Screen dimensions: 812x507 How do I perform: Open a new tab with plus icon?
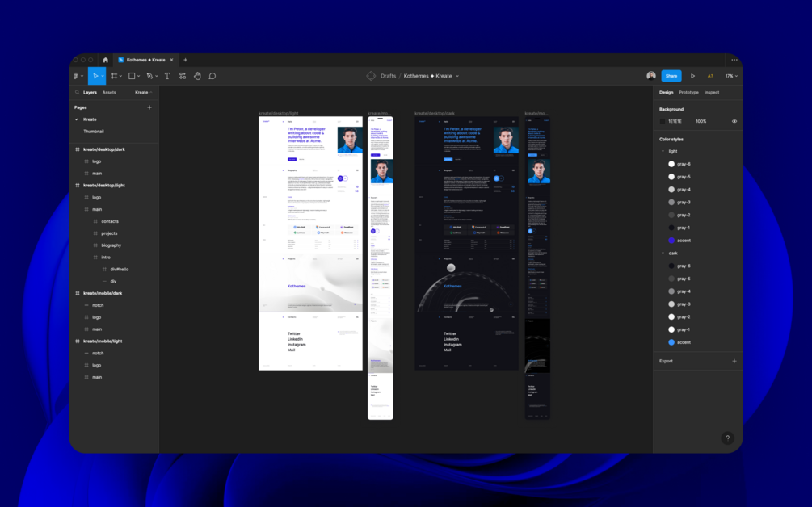pyautogui.click(x=185, y=60)
